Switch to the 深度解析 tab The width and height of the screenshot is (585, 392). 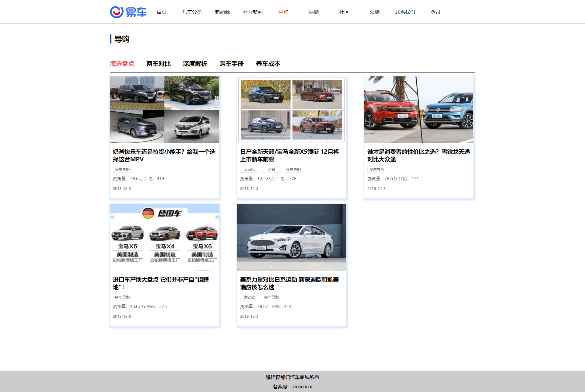pyautogui.click(x=195, y=64)
